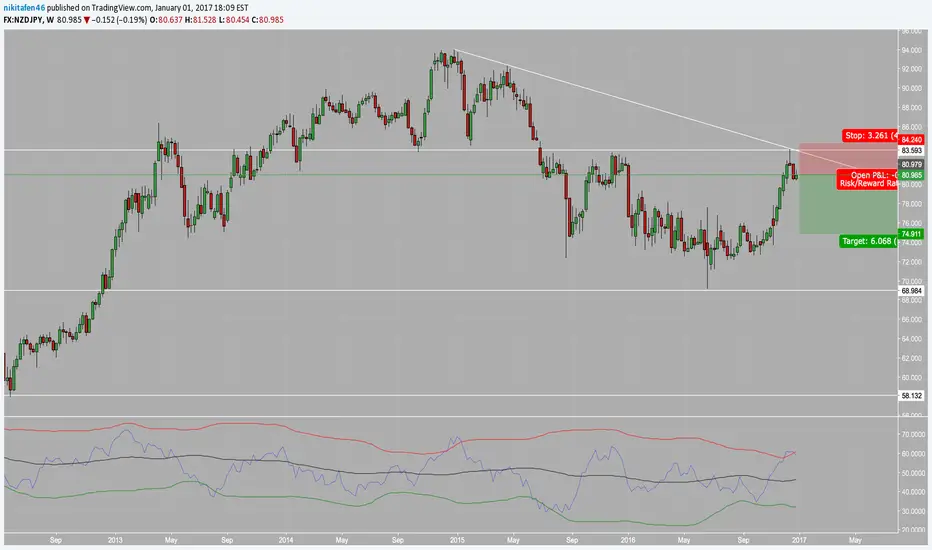Click the 2013 label on time axis
The width and height of the screenshot is (932, 550).
(115, 540)
